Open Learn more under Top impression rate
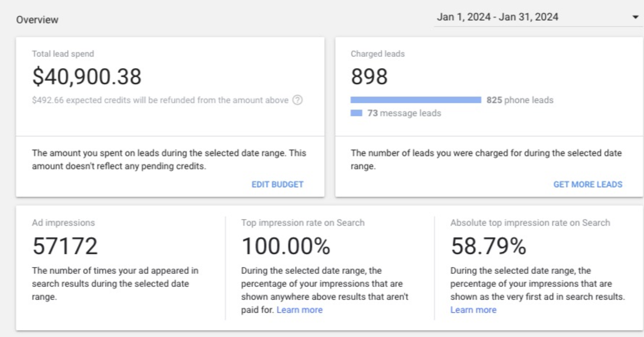 coord(300,310)
